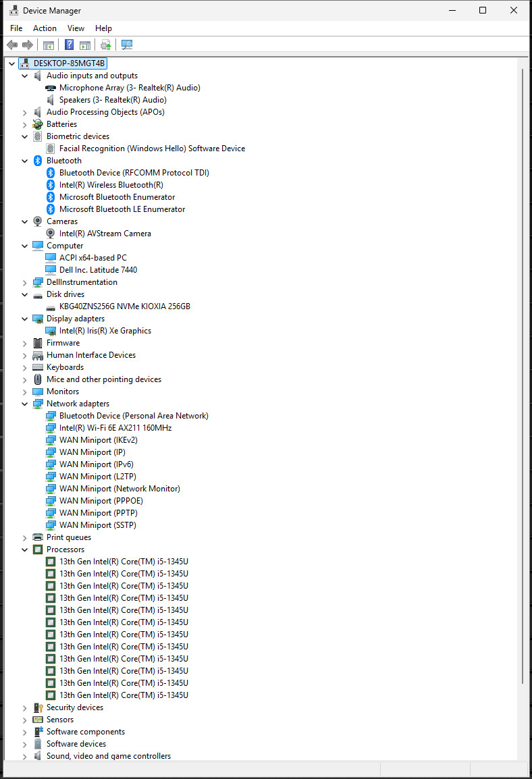Collapse the Network adapters category
Screen dimensions: 532x779
25,404
